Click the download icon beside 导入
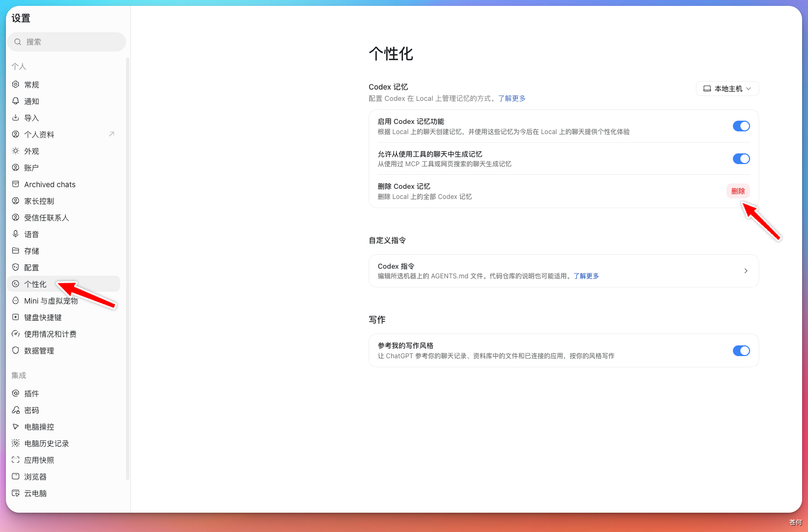 click(16, 117)
